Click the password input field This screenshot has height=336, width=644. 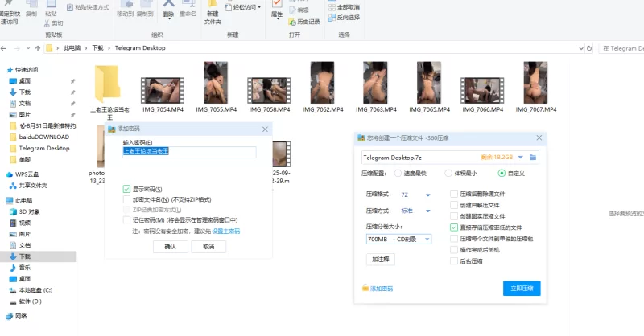188,151
